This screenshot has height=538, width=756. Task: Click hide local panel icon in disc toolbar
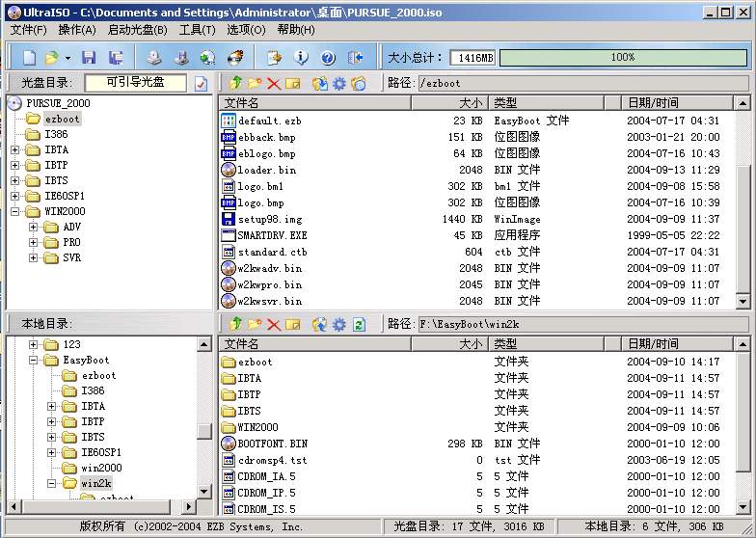pyautogui.click(x=359, y=83)
